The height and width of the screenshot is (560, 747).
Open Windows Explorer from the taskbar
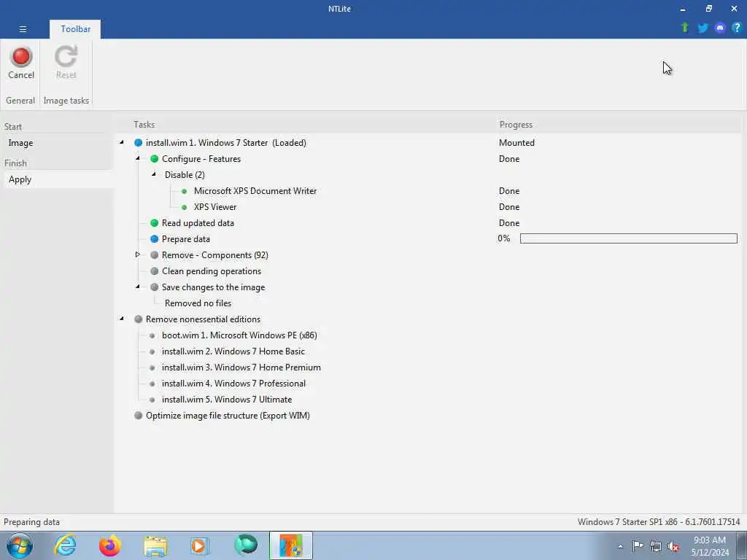155,546
